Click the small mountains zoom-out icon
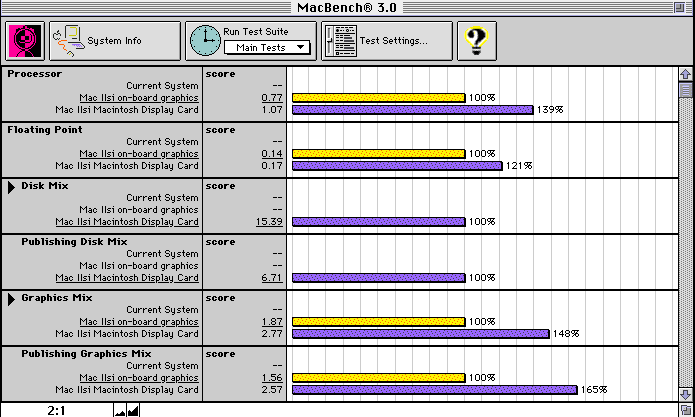Screen dimensions: 695x417 (x=120, y=411)
